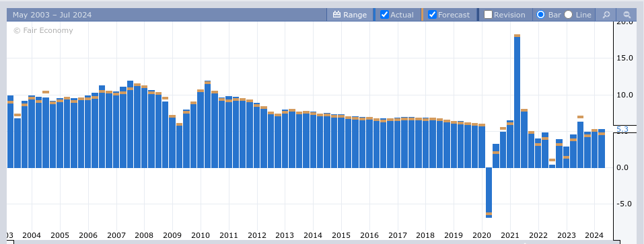Viewport: 644px width, 244px height.
Task: Click the zoom out magnifier icon
Action: tap(627, 15)
